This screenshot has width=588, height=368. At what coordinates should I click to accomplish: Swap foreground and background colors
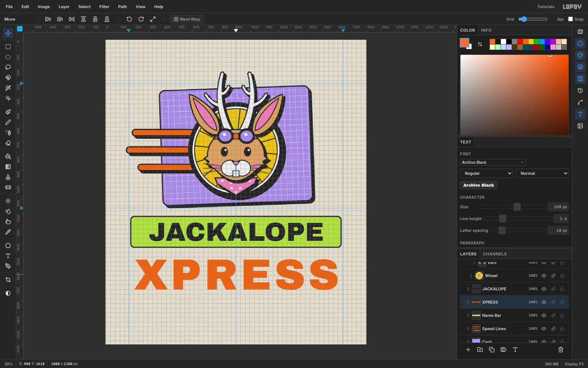[480, 44]
